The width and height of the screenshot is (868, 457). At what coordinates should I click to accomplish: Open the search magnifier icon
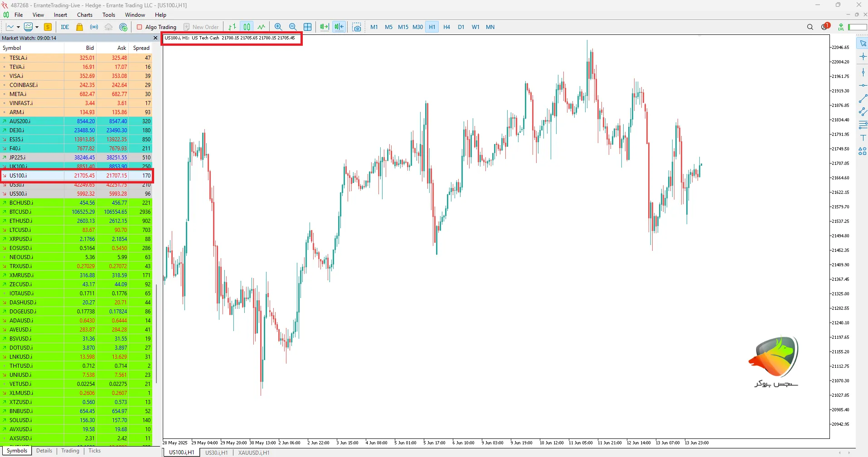tap(810, 27)
